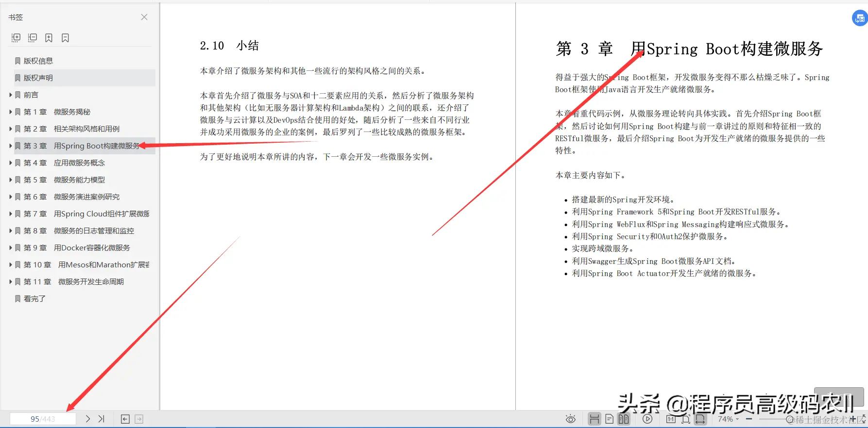This screenshot has width=868, height=428.
Task: Expand chapter 第 2 章 arrow
Action: point(11,129)
